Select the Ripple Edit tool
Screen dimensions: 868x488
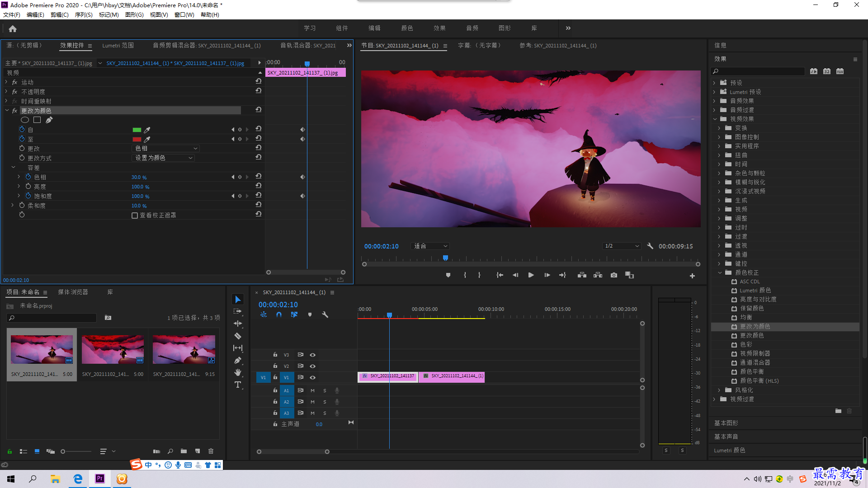[x=238, y=324]
